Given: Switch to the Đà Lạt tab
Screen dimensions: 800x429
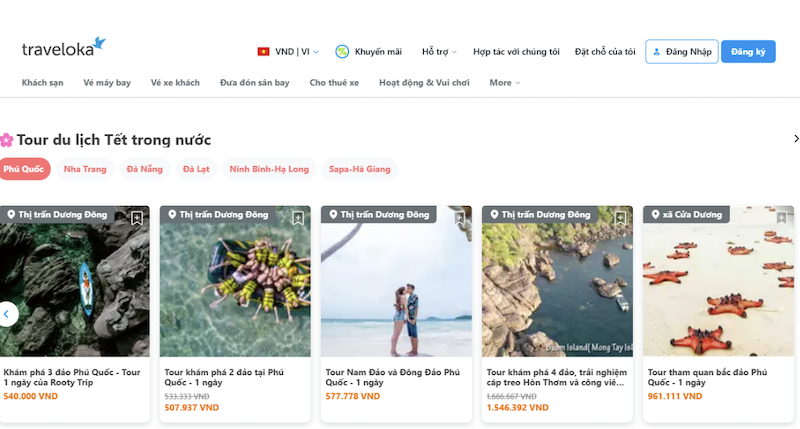Looking at the screenshot, I should 196,169.
